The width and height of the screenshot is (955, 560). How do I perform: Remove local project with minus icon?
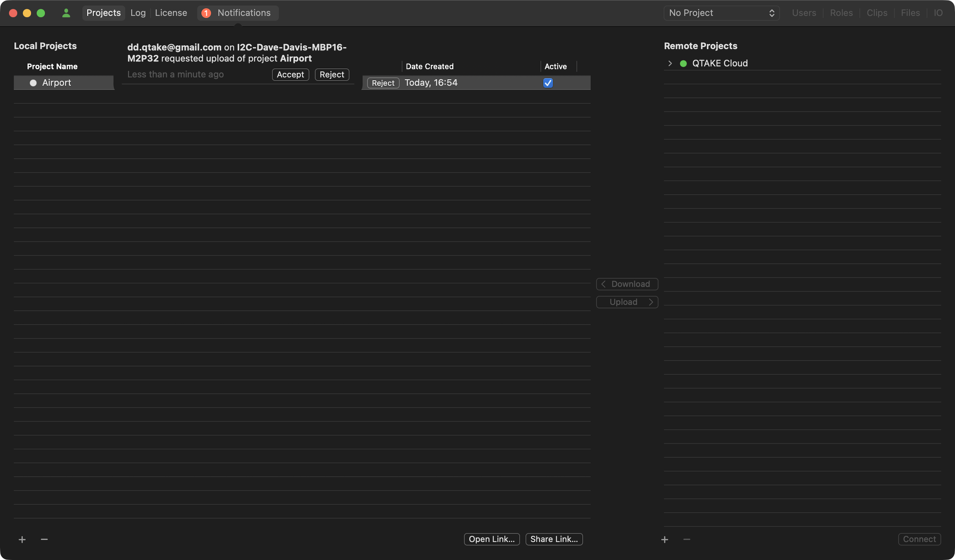(44, 539)
